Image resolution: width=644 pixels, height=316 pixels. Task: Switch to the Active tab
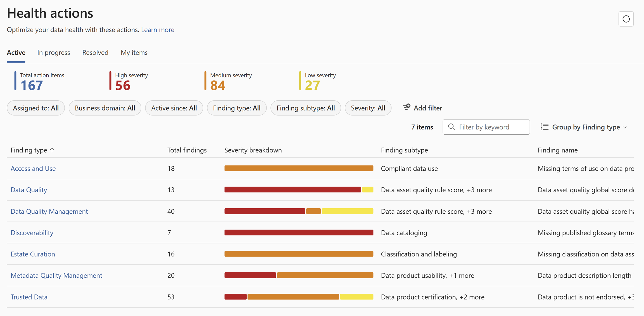16,53
